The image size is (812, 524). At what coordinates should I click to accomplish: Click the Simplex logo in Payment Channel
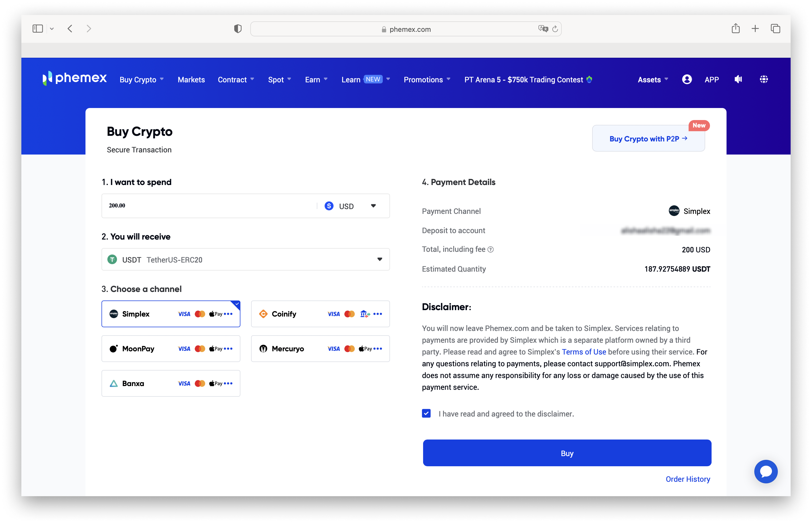click(x=674, y=211)
